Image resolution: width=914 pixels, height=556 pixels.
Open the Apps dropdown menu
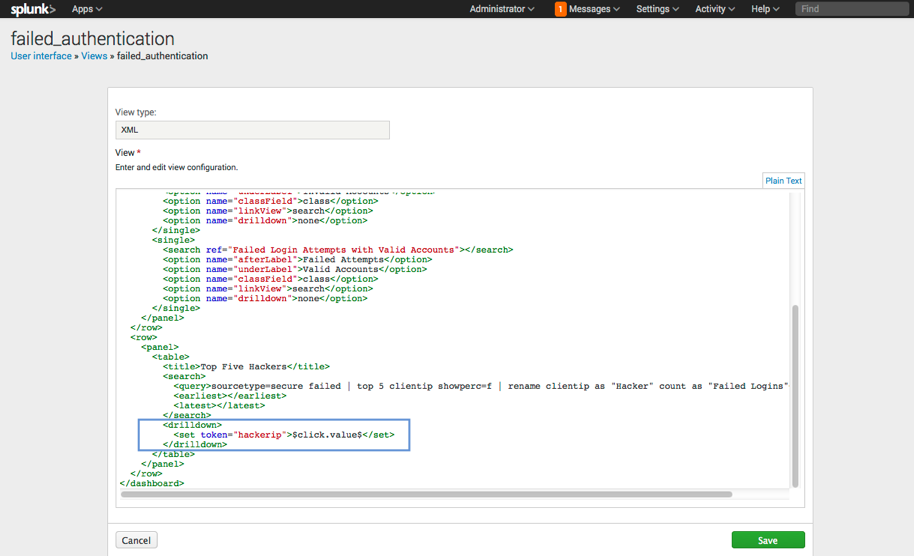[x=87, y=9]
